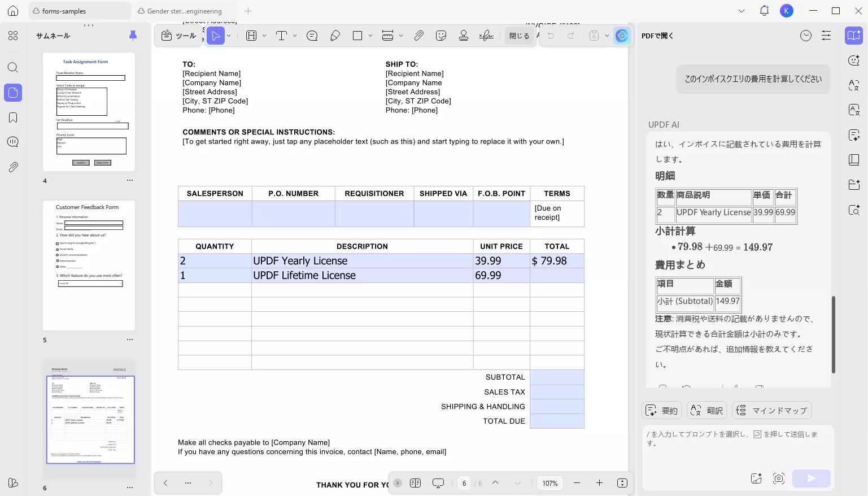Expand the rectangle shape dropdown arrow
The height and width of the screenshot is (496, 868).
370,36
